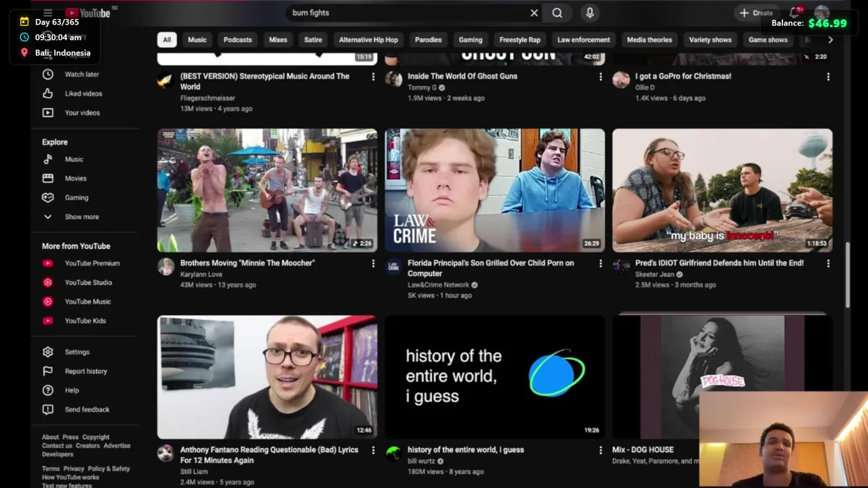Viewport: 868px width, 488px height.
Task: Open the notifications bell
Action: click(x=795, y=13)
